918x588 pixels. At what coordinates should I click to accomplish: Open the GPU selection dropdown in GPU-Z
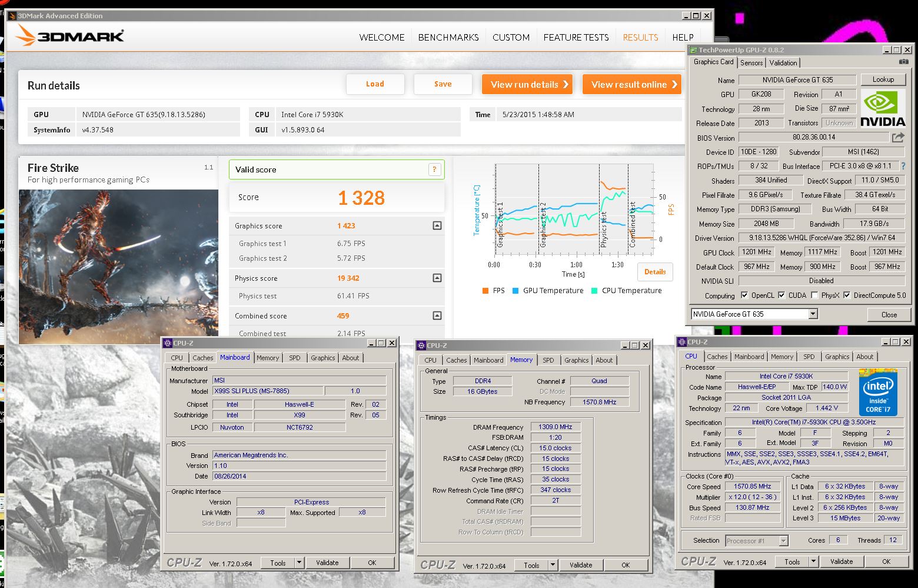click(813, 314)
